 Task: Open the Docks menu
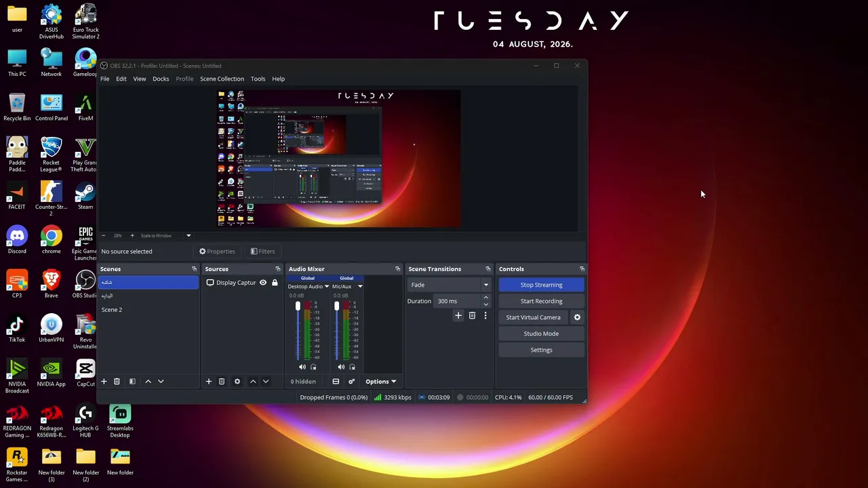tap(161, 79)
